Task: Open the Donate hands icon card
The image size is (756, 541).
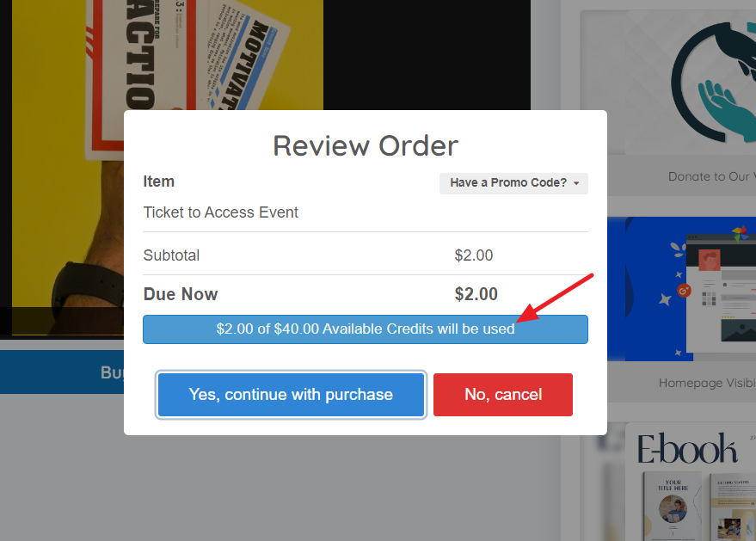Action: (682, 82)
